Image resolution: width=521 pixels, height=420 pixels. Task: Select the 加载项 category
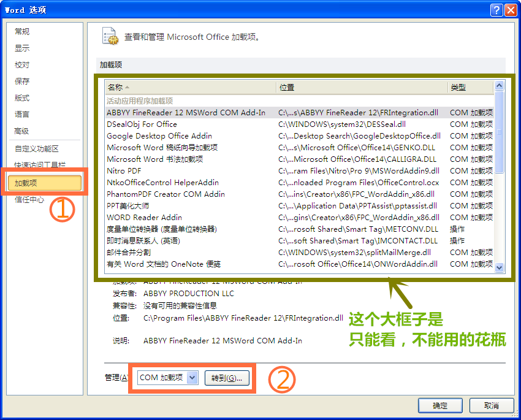(45, 183)
